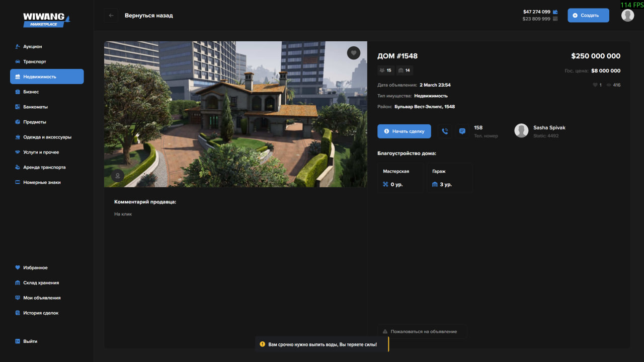Open seller Sasha Spivak profile name
644x362 pixels.
tap(549, 128)
